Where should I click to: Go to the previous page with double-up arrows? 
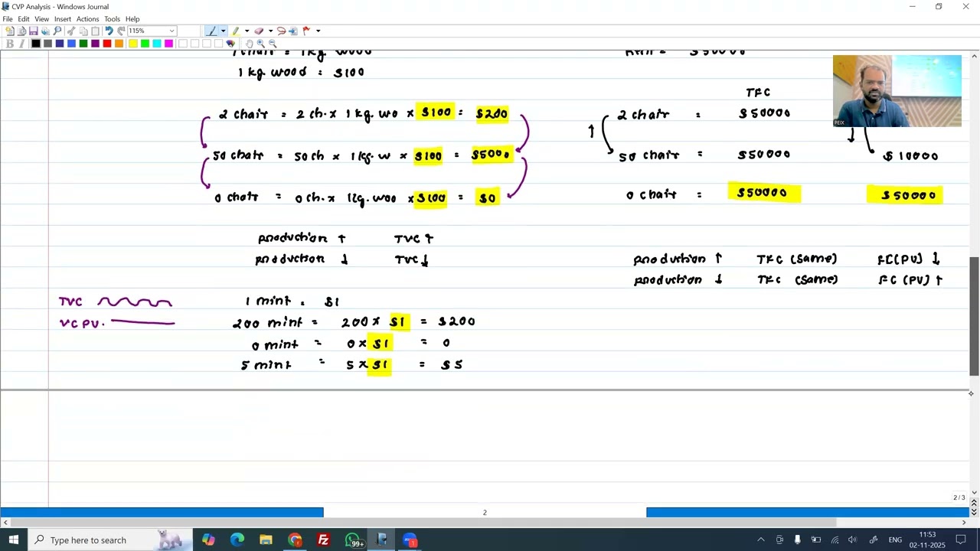pyautogui.click(x=974, y=503)
